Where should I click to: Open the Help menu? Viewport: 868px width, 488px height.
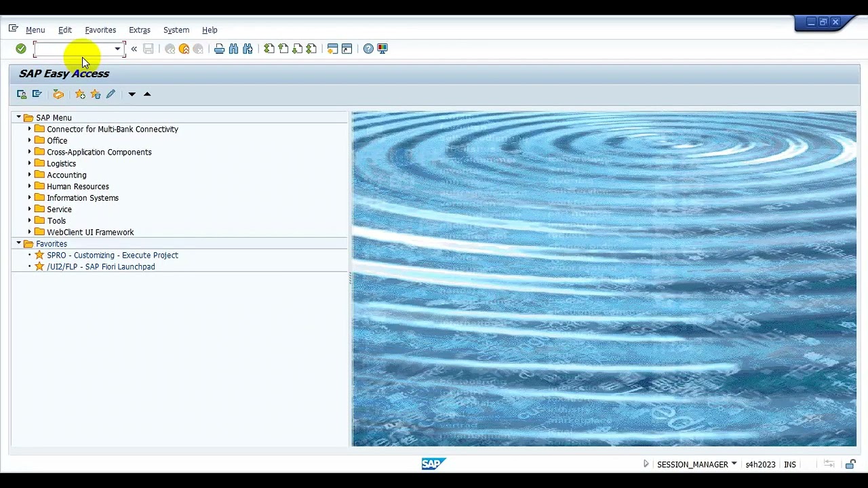click(210, 30)
